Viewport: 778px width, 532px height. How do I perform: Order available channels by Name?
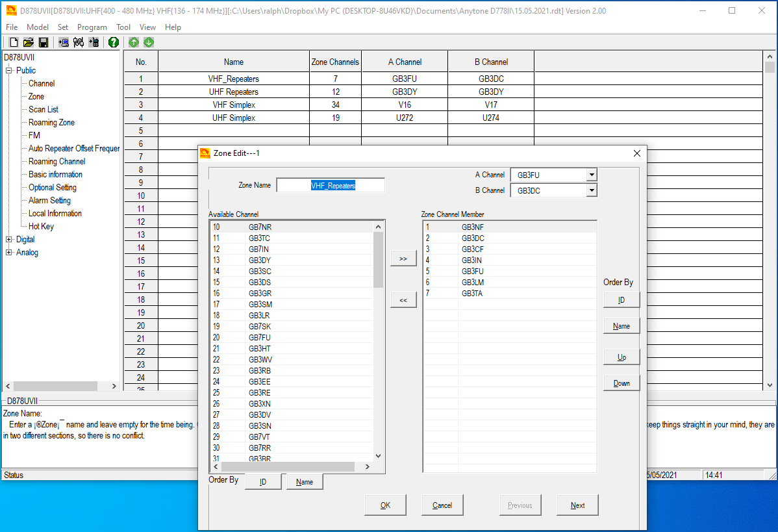304,481
